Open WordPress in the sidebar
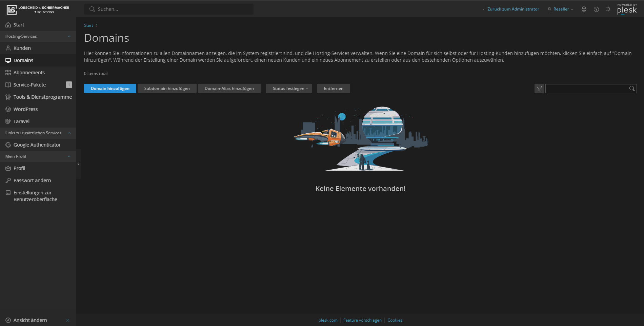 [25, 109]
